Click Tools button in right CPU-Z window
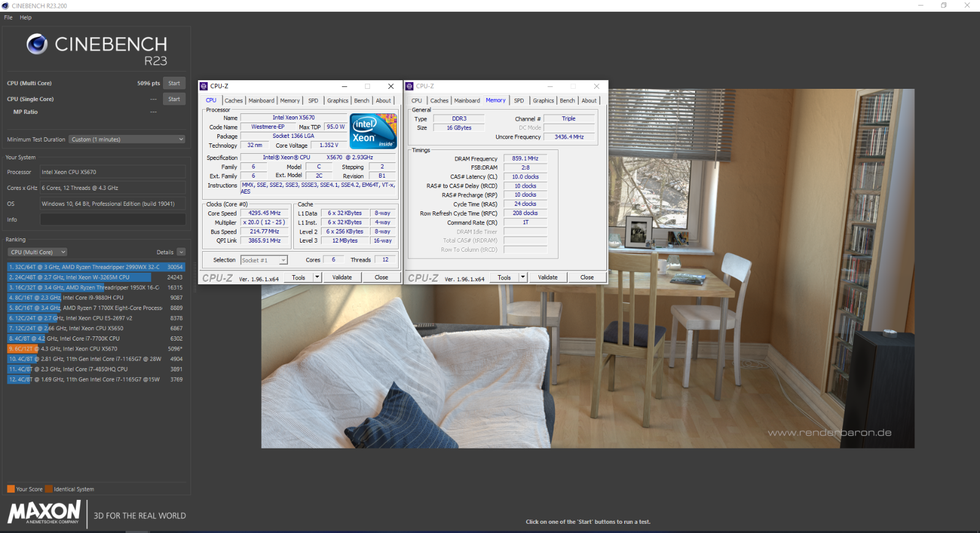 (x=505, y=278)
